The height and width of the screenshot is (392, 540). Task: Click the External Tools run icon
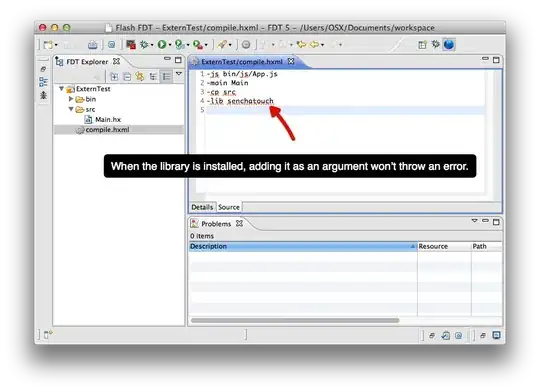click(198, 44)
